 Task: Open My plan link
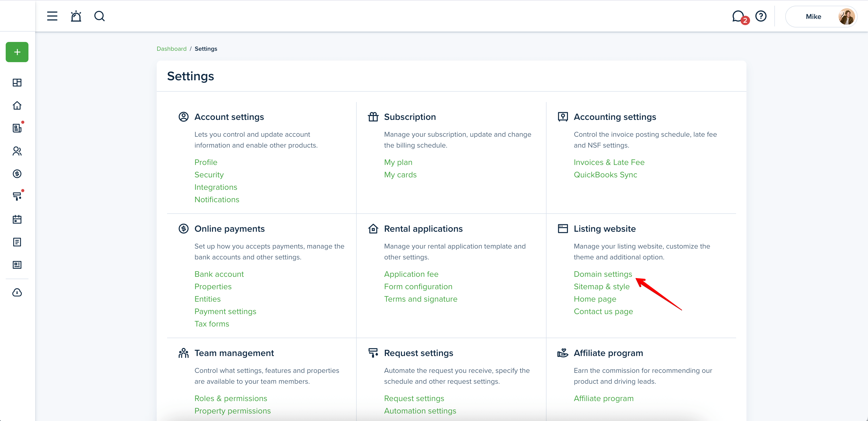[x=398, y=162]
